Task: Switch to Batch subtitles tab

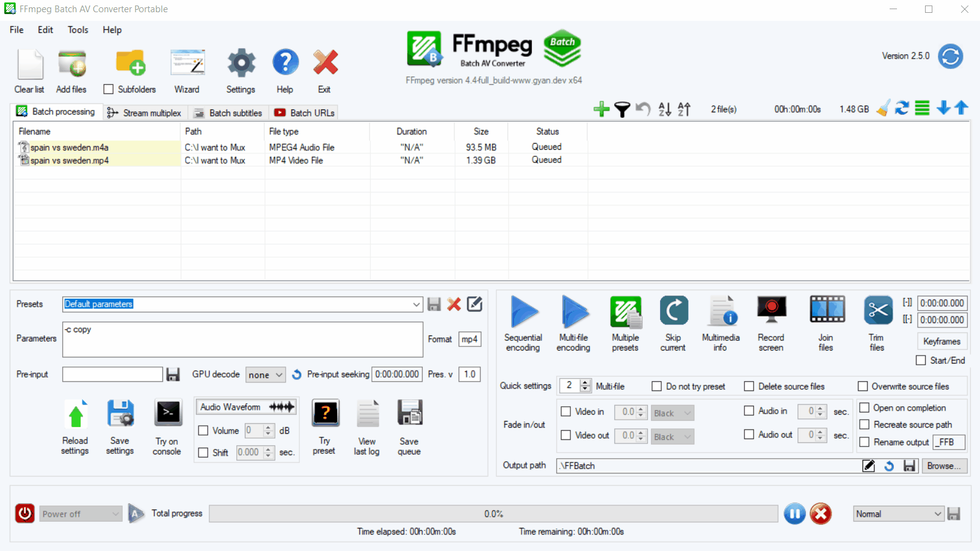Action: (228, 113)
